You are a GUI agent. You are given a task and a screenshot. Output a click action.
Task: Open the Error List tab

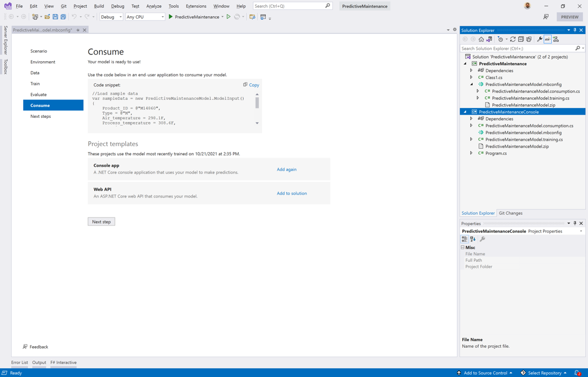19,362
